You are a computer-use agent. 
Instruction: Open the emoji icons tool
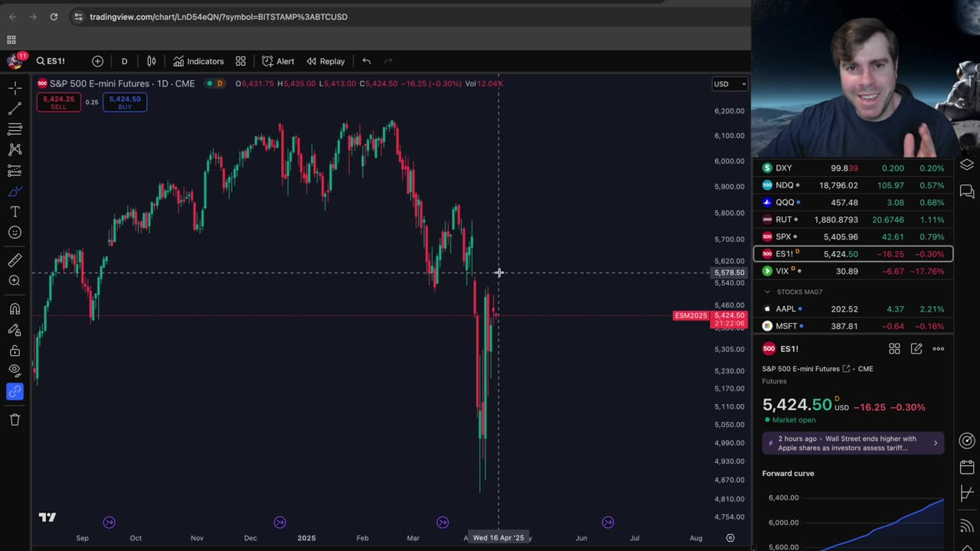[15, 233]
